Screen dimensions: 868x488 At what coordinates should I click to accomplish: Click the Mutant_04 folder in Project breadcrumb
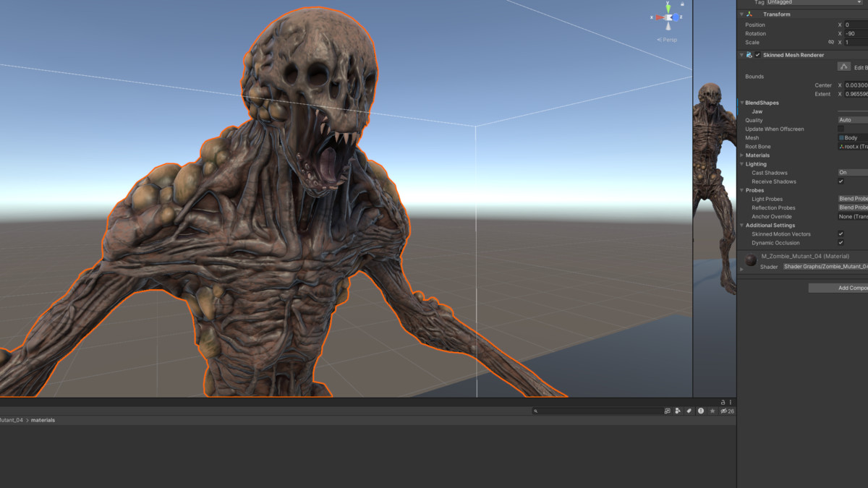click(x=12, y=420)
